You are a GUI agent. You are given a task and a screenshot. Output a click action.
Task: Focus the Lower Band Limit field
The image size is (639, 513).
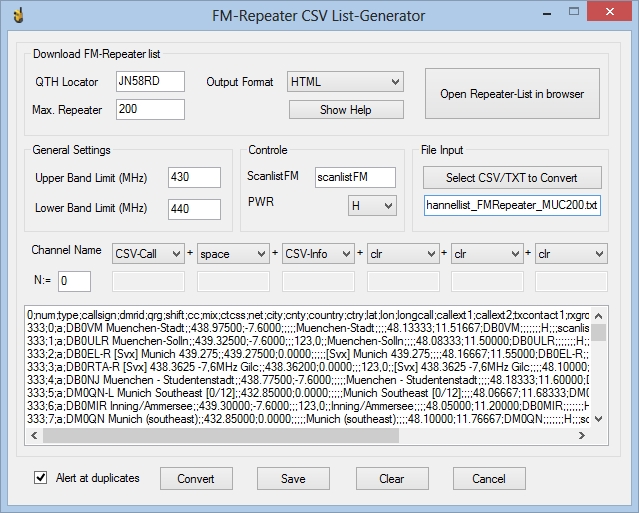194,209
